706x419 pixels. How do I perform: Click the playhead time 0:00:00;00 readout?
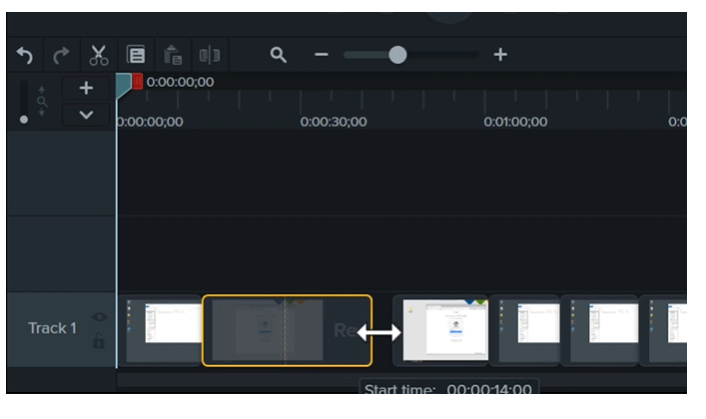(180, 82)
